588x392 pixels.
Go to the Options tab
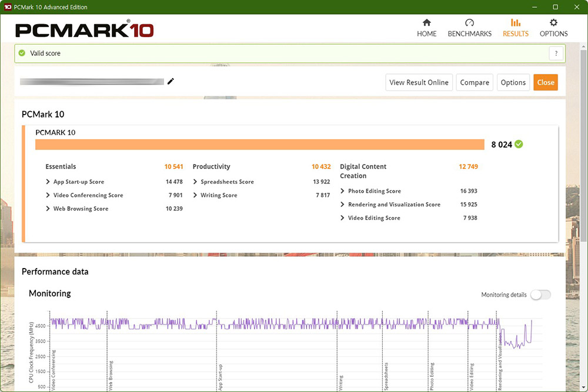(553, 28)
